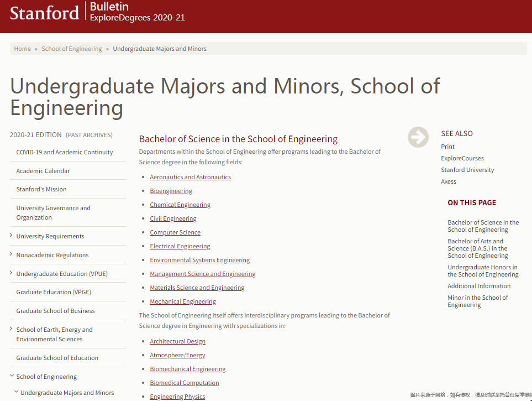Jump to Bachelor of Arts and Science (B.A.S.) section

tap(478, 248)
